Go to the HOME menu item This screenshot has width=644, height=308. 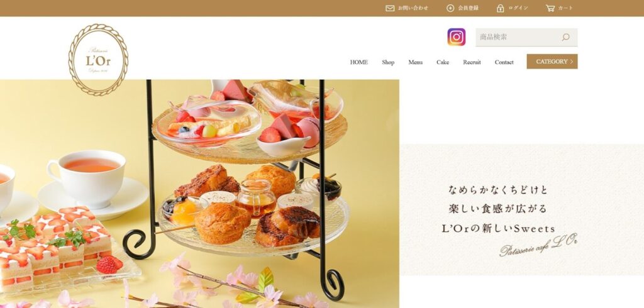[x=358, y=62]
